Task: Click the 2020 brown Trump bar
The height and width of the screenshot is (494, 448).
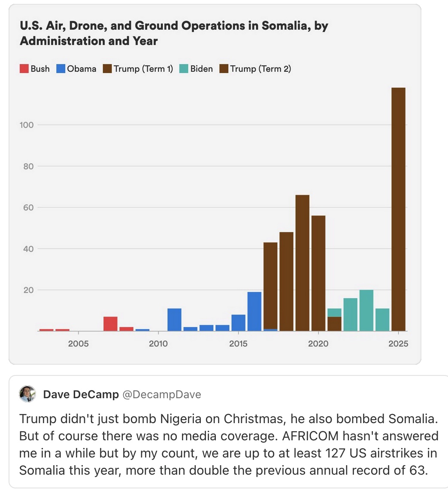Action: (x=318, y=273)
